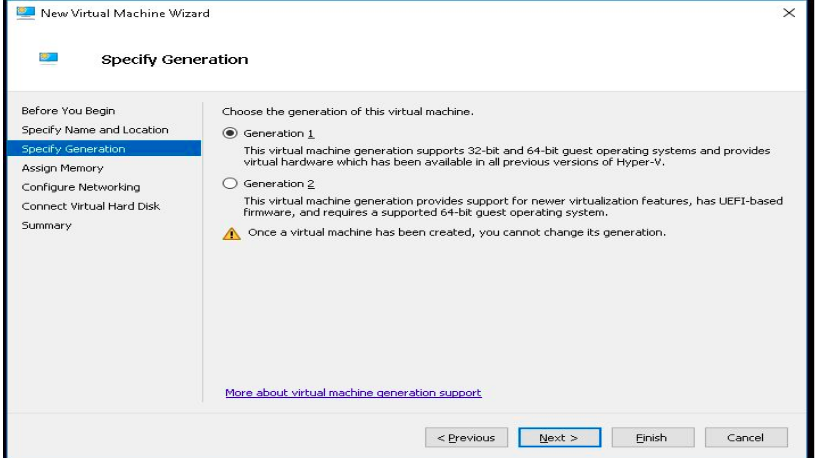Jump to the Assign Memory step
Viewport: 819px width, 458px height.
tap(62, 168)
